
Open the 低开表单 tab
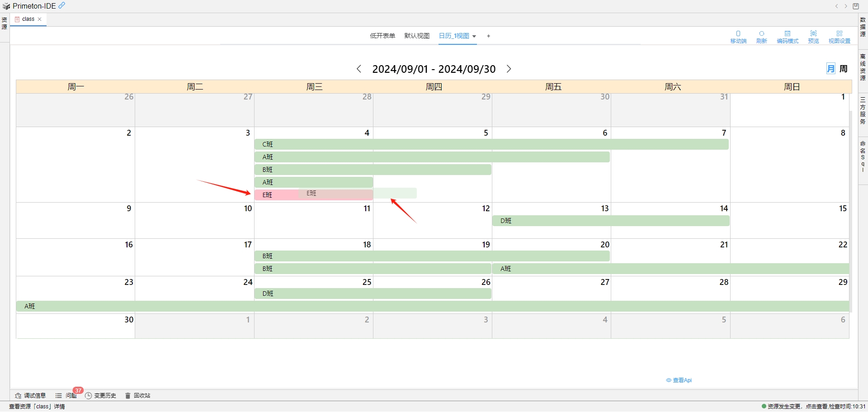(x=382, y=36)
